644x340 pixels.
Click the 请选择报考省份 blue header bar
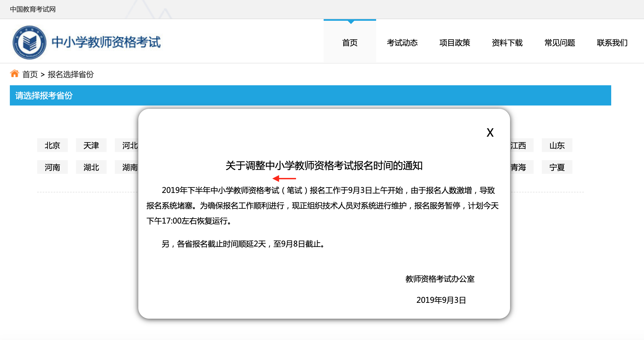[310, 95]
